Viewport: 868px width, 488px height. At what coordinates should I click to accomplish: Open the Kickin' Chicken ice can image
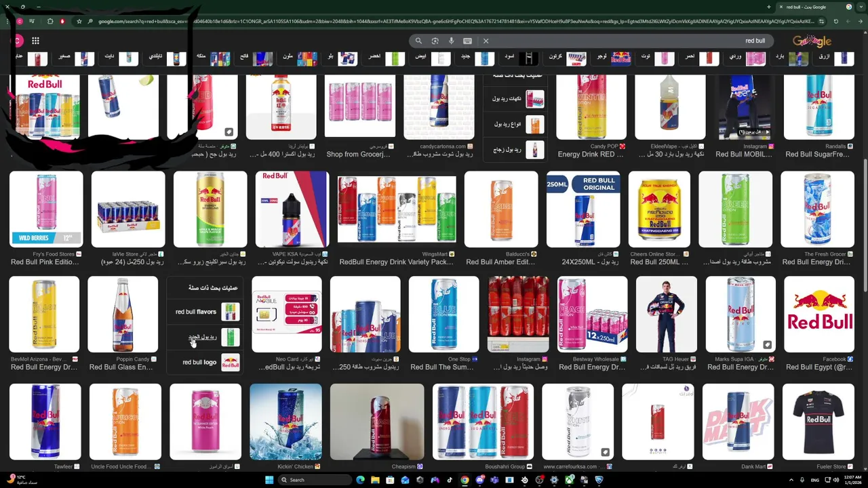coord(285,422)
